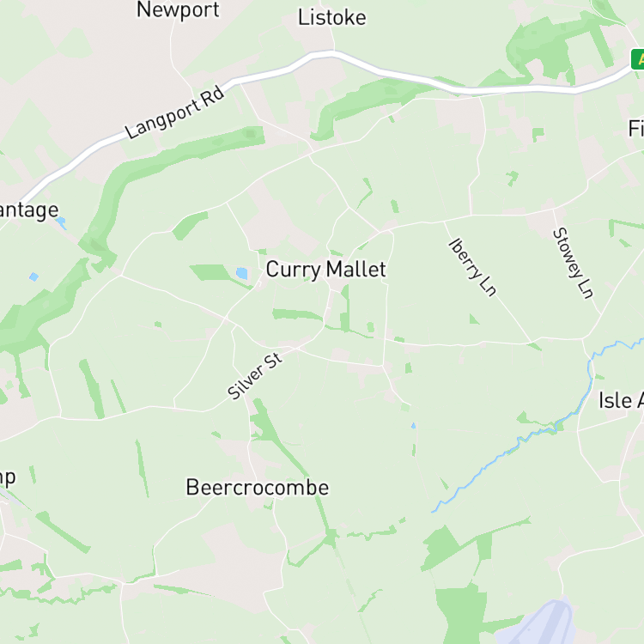Select the Beercrocombe place name

click(x=258, y=488)
